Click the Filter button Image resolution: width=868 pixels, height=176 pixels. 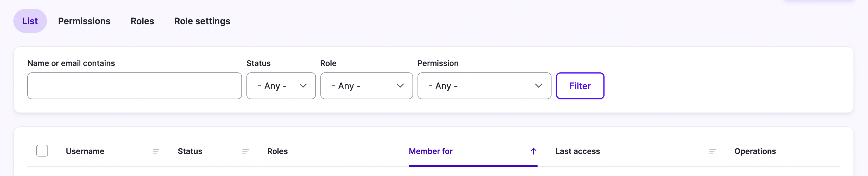tap(580, 86)
